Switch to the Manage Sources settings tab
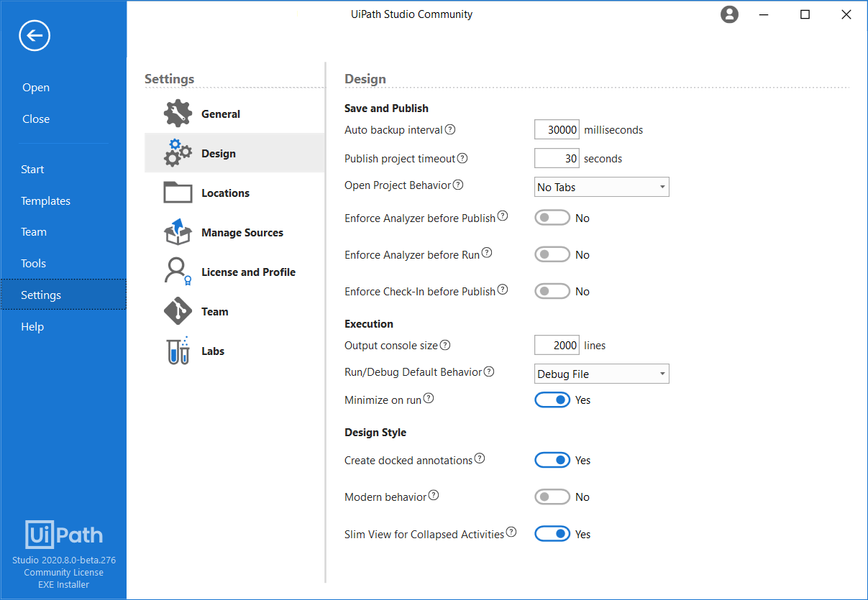 click(234, 232)
